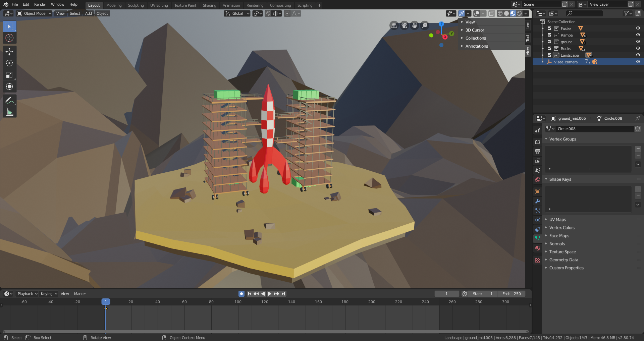
Task: Uncheck the Rocks collection checkbox
Action: pyautogui.click(x=549, y=48)
